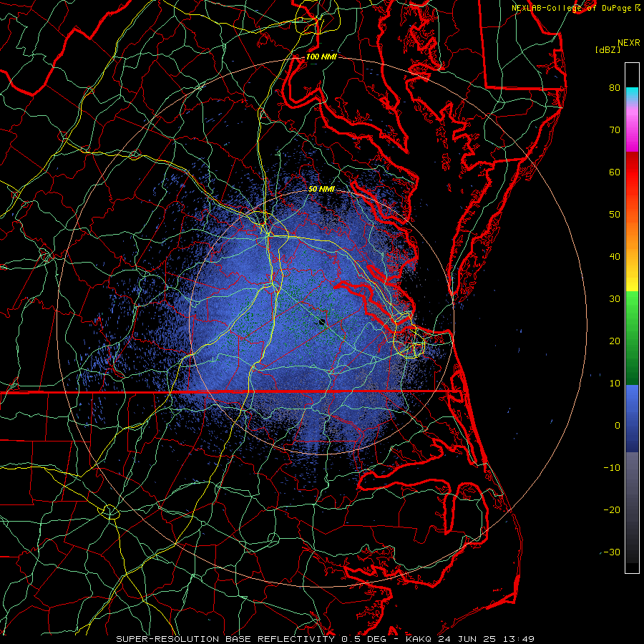The image size is (644, 644).
Task: Click the -10 dBZ scale value
Action: click(x=612, y=468)
